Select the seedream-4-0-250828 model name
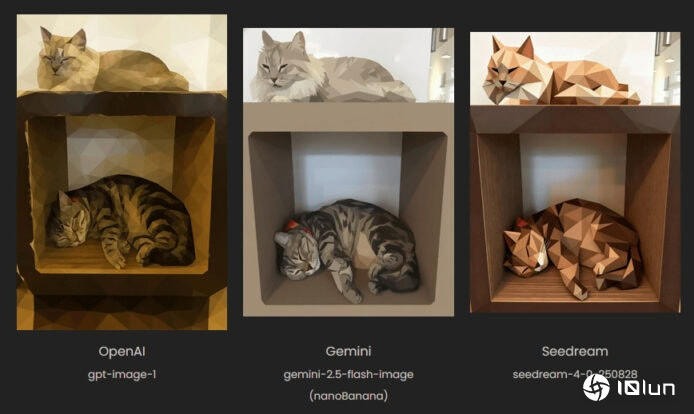 [575, 375]
